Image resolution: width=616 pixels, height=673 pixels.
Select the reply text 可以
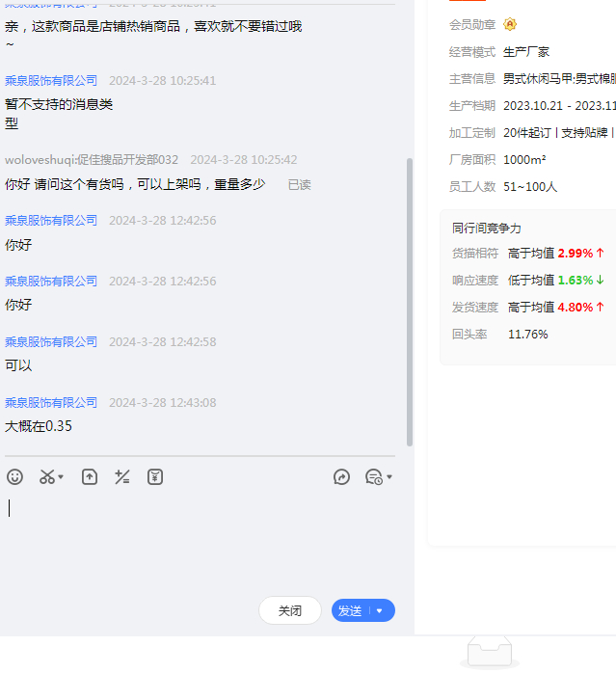[18, 365]
